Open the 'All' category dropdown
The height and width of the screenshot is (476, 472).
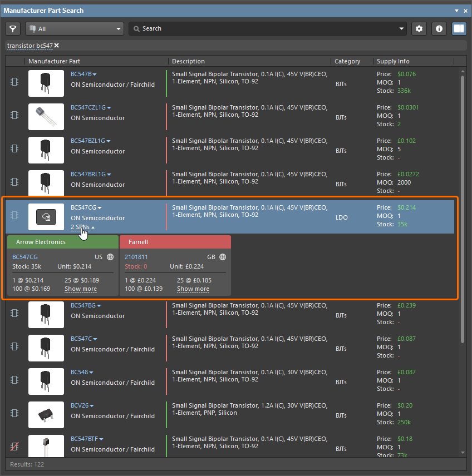coord(74,28)
